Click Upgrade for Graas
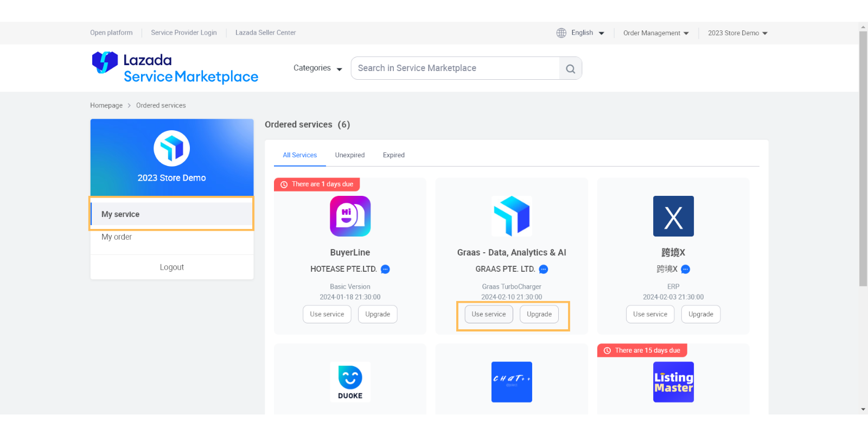 tap(539, 314)
